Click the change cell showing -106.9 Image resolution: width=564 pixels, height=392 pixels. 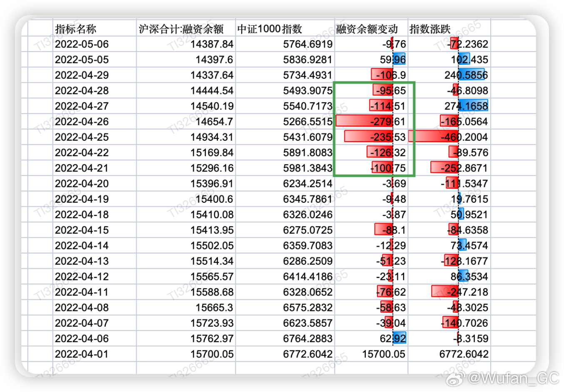371,75
